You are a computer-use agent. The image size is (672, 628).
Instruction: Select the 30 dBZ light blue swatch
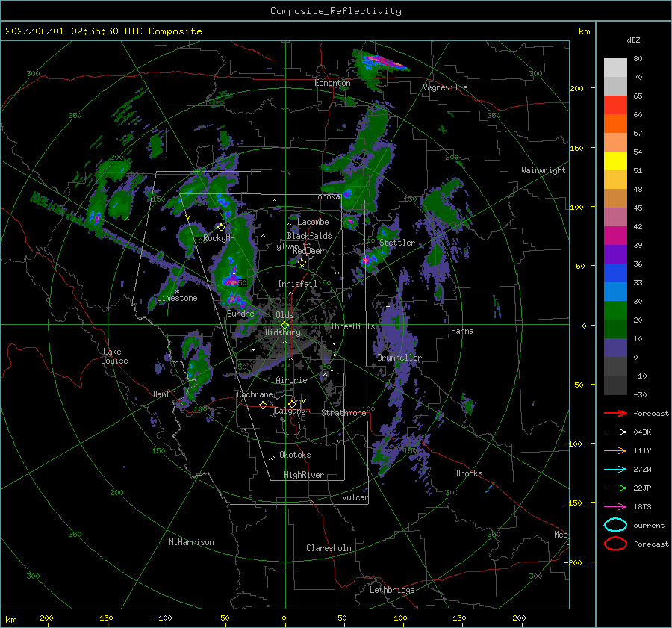[615, 291]
